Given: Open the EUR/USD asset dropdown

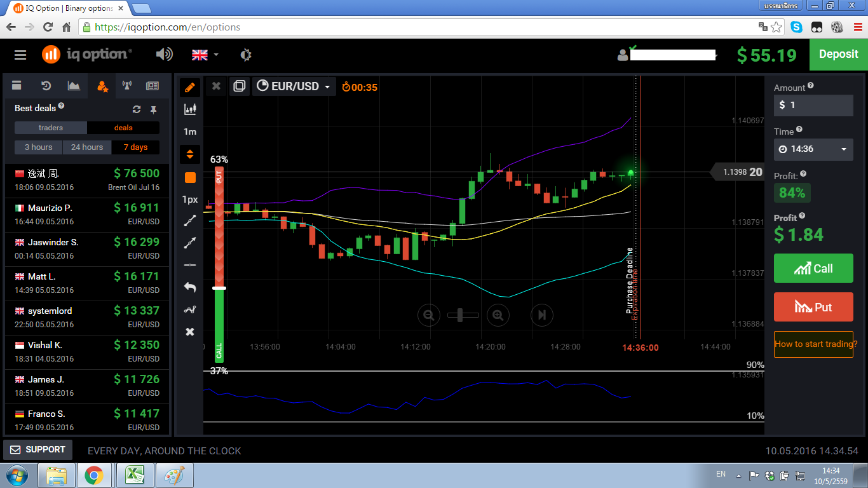Looking at the screenshot, I should [x=294, y=86].
